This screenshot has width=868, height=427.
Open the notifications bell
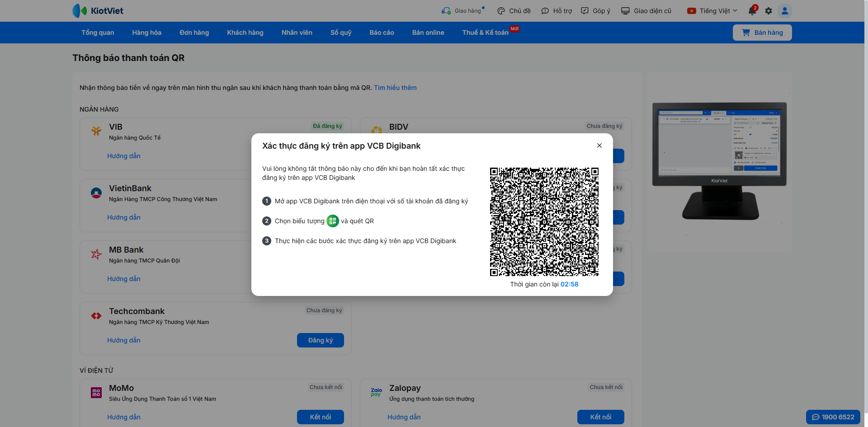(752, 11)
